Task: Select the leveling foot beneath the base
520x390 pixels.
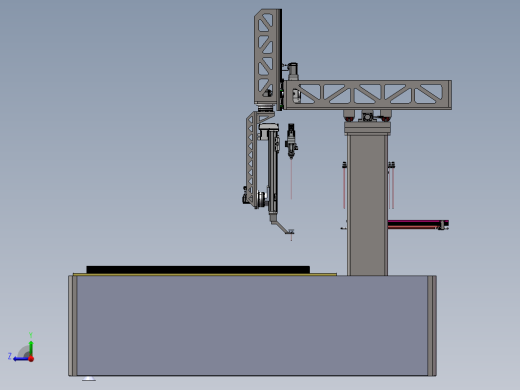Action: tap(89, 378)
